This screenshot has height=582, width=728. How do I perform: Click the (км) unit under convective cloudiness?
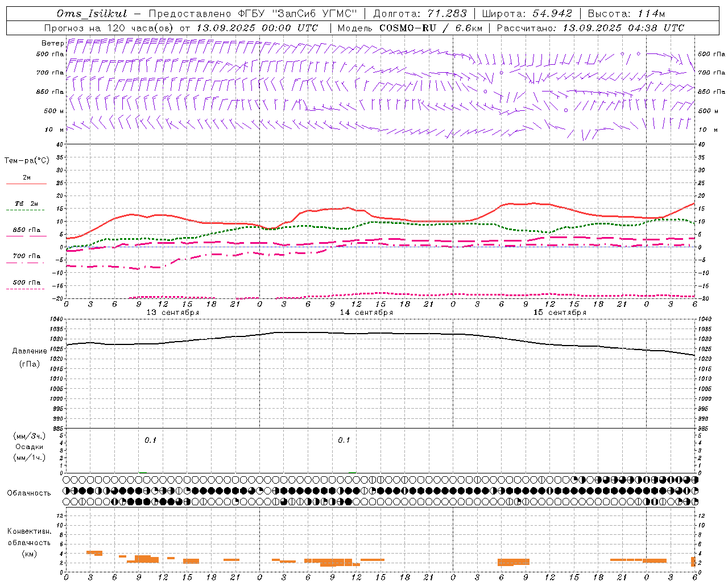[30, 554]
